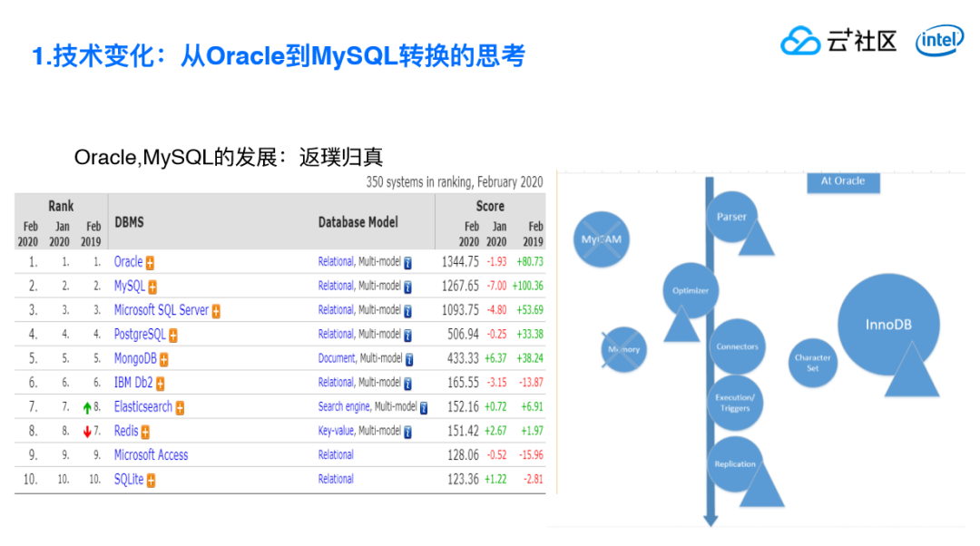The width and height of the screenshot is (980, 546).
Task: Click the At Oracle label box
Action: tap(843, 181)
